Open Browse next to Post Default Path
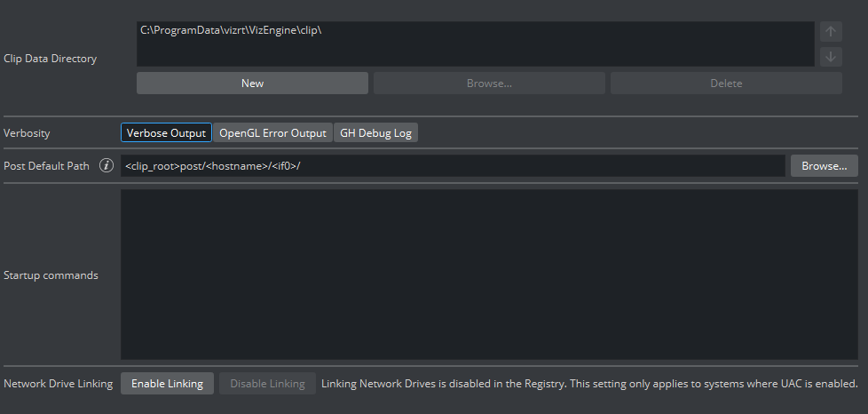 click(x=824, y=166)
